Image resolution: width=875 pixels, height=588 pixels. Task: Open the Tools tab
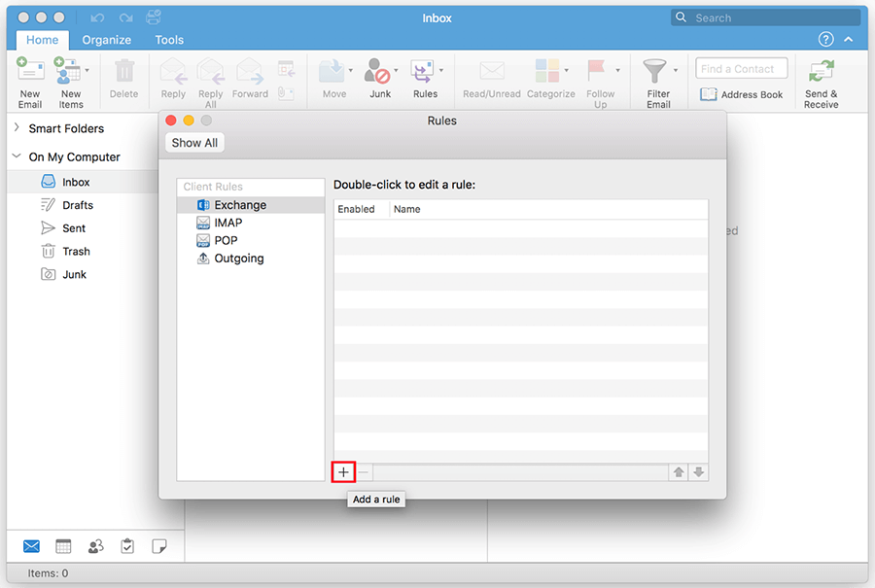pyautogui.click(x=169, y=40)
